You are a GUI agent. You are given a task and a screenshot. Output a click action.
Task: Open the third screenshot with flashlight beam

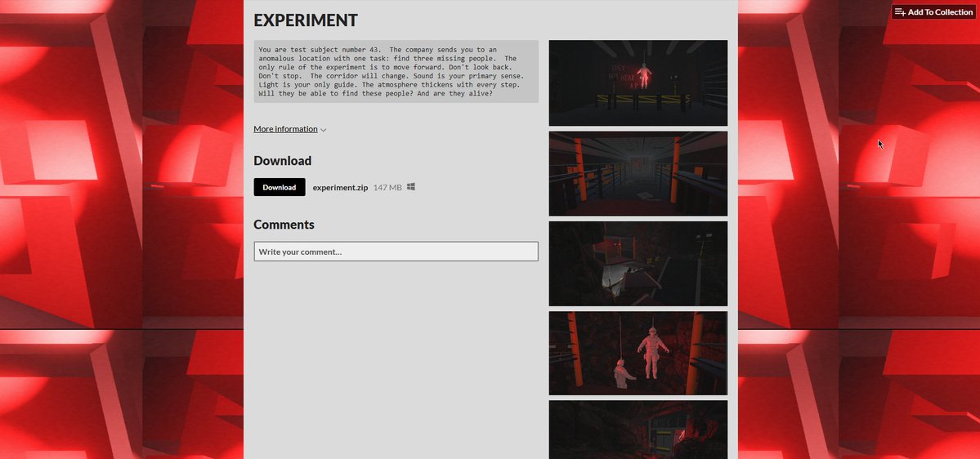pyautogui.click(x=638, y=264)
